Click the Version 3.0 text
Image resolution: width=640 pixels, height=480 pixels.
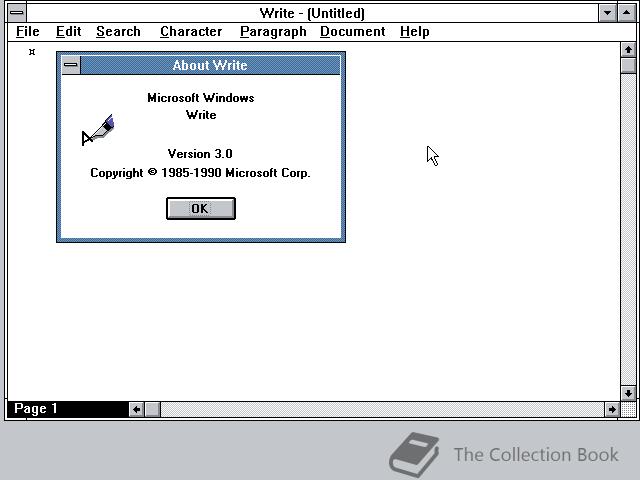pos(200,154)
